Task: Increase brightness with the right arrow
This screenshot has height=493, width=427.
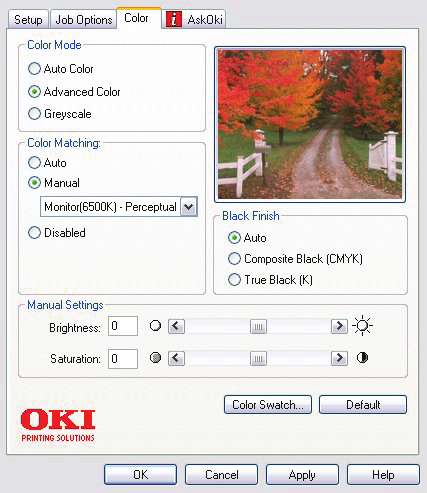Action: (x=339, y=326)
